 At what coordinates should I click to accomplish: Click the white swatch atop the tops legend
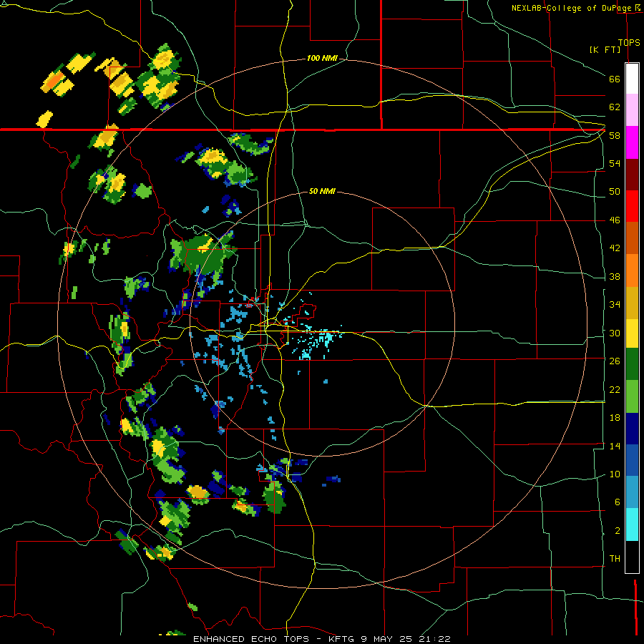pos(632,79)
